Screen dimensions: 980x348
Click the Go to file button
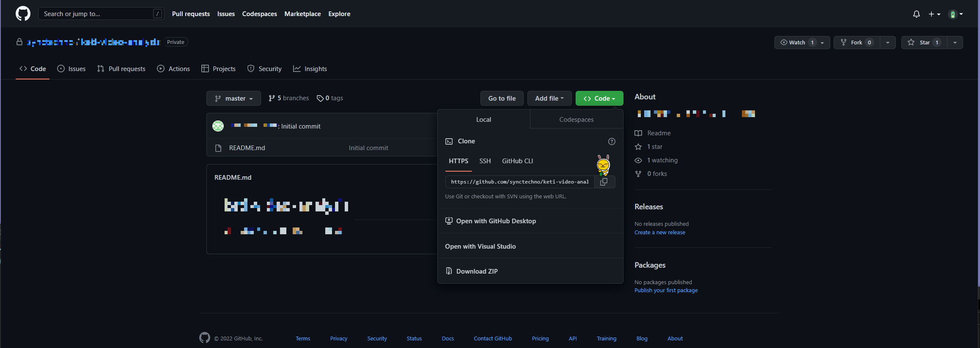[x=502, y=98]
